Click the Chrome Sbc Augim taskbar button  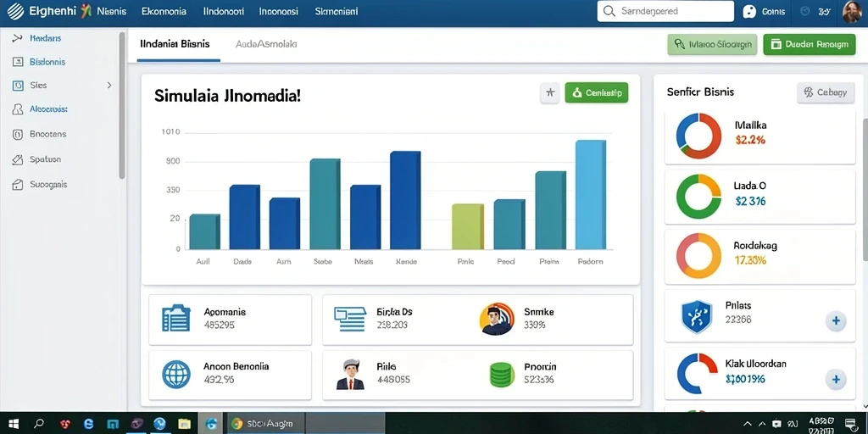tap(264, 424)
